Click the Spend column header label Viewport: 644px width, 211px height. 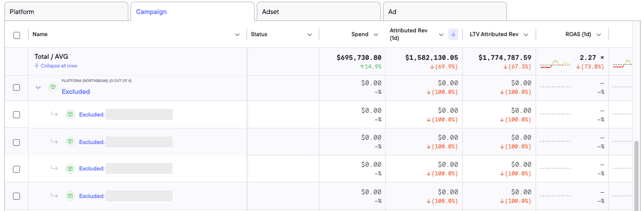click(x=360, y=35)
